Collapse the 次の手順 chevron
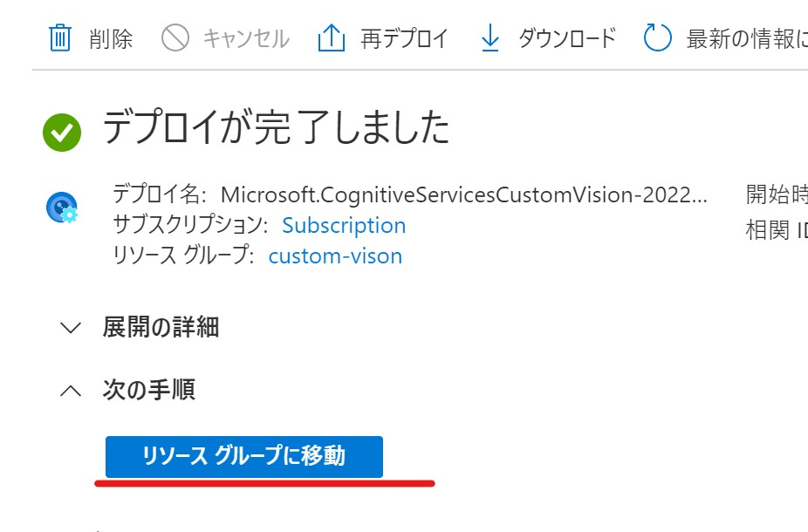 click(x=71, y=391)
